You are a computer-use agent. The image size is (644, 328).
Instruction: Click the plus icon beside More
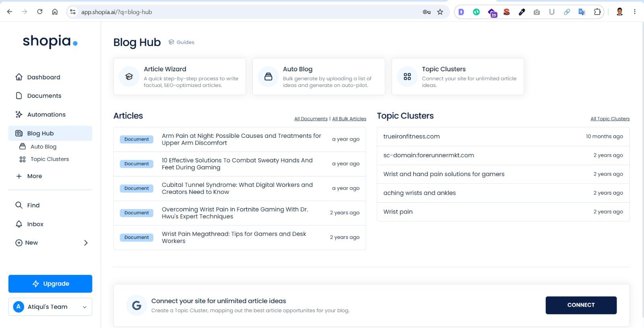(x=19, y=176)
